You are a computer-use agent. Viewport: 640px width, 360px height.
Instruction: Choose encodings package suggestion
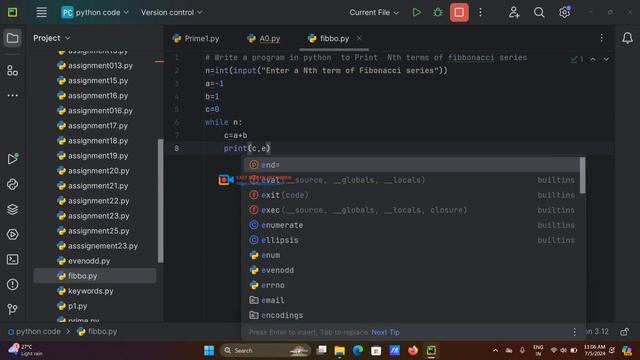pyautogui.click(x=412, y=316)
